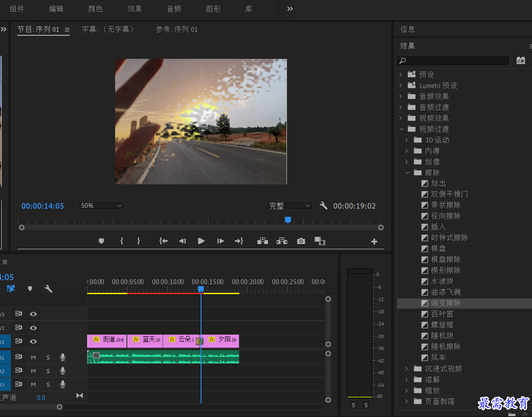This screenshot has height=417, width=532.
Task: Show more workspaces via double chevron
Action: click(x=290, y=9)
